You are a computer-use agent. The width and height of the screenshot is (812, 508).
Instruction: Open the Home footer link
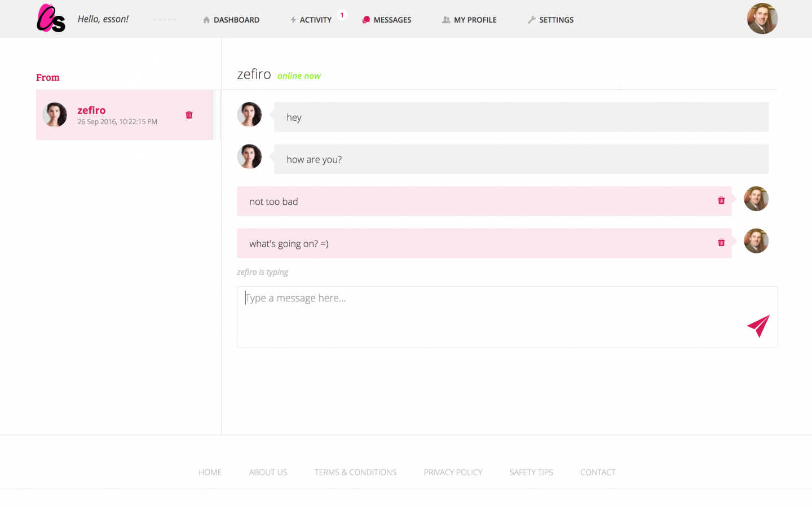click(x=210, y=472)
